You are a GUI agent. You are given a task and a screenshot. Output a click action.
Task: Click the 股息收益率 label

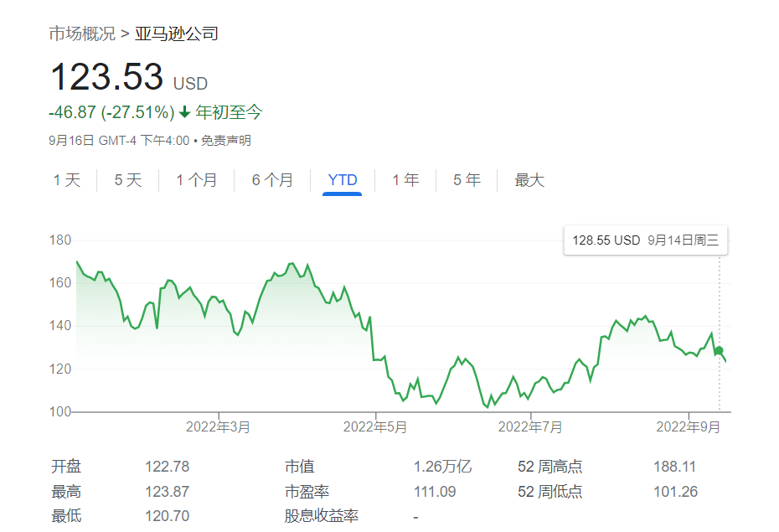[x=322, y=516]
